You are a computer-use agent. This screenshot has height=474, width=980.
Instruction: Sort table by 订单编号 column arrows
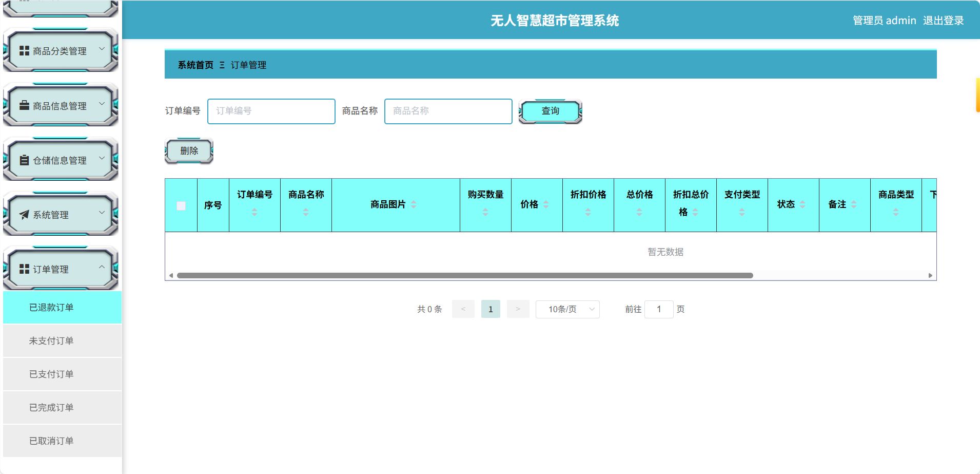pyautogui.click(x=254, y=212)
